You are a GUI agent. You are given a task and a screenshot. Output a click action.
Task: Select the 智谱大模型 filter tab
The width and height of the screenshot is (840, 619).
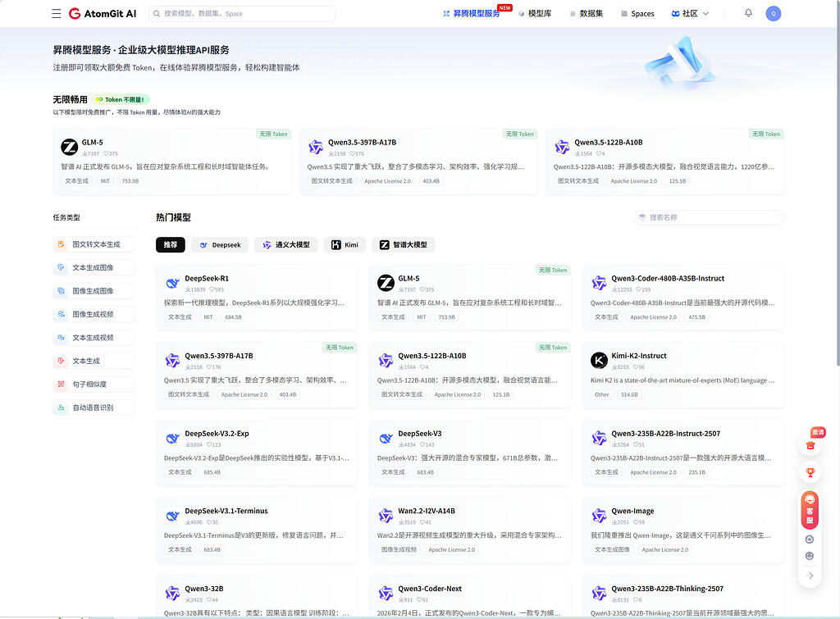tap(404, 244)
